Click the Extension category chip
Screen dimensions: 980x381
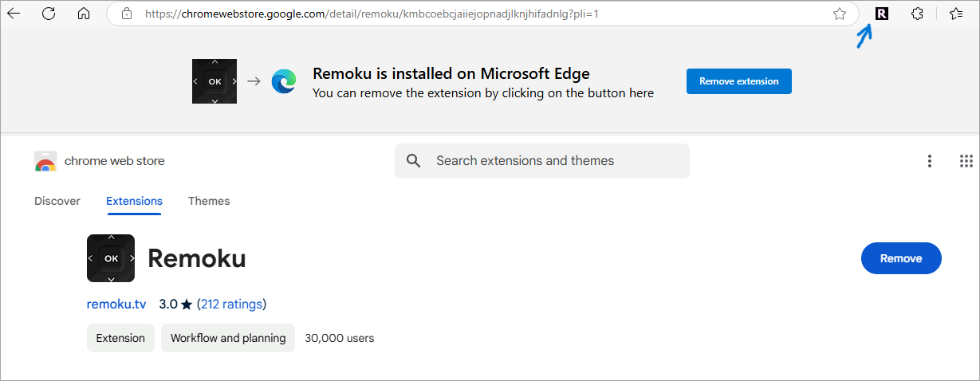click(x=120, y=338)
